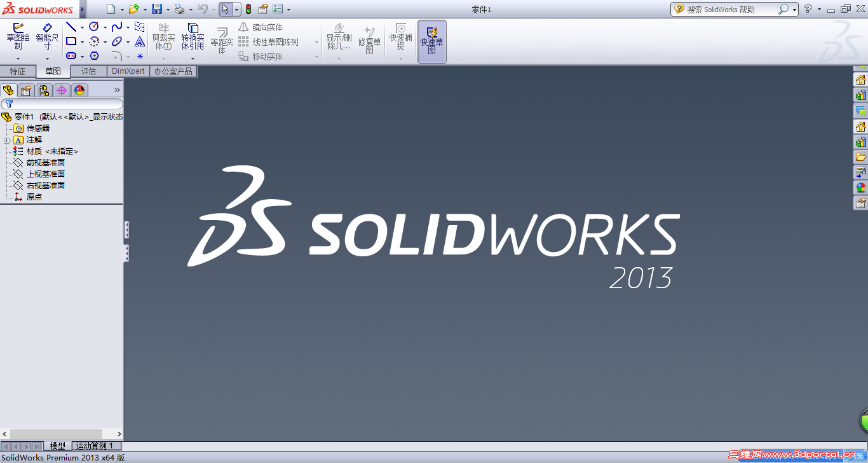The width and height of the screenshot is (868, 463).
Task: Select the Spline sketch tool
Action: (117, 27)
